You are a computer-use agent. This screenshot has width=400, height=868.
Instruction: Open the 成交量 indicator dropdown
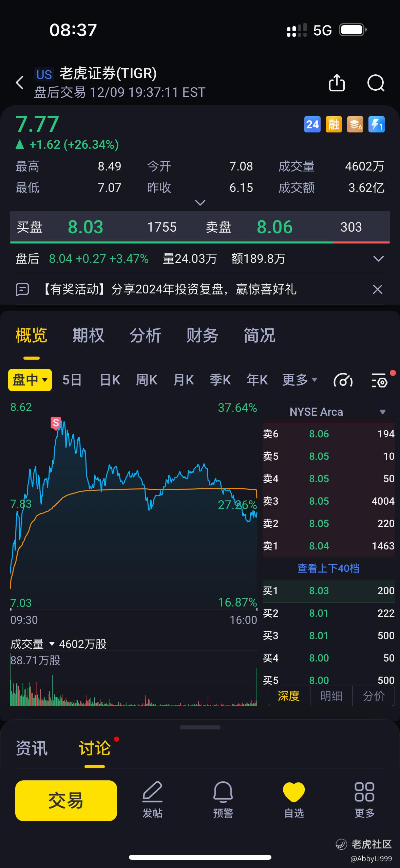pyautogui.click(x=33, y=644)
